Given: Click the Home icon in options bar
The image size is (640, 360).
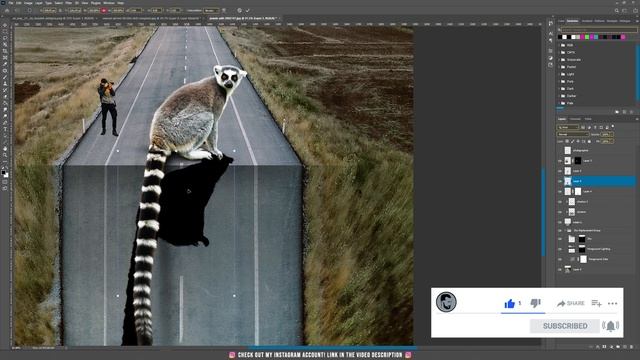Looking at the screenshot, I should click(7, 10).
